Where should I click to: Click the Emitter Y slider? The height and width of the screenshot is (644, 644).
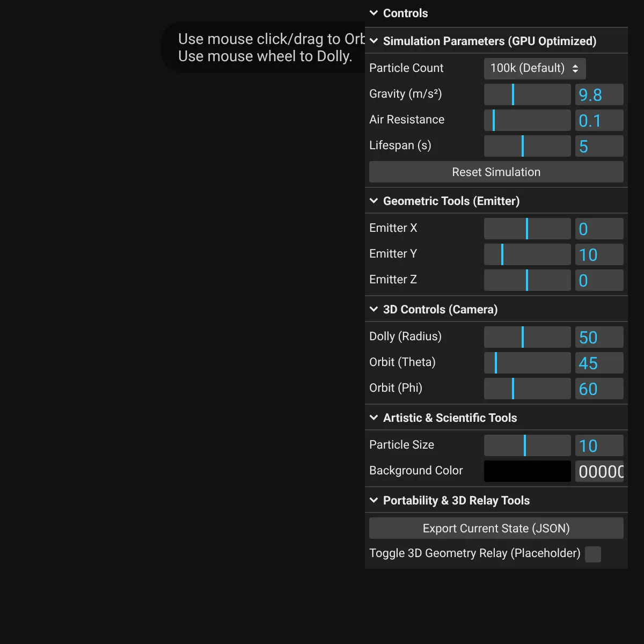click(527, 255)
